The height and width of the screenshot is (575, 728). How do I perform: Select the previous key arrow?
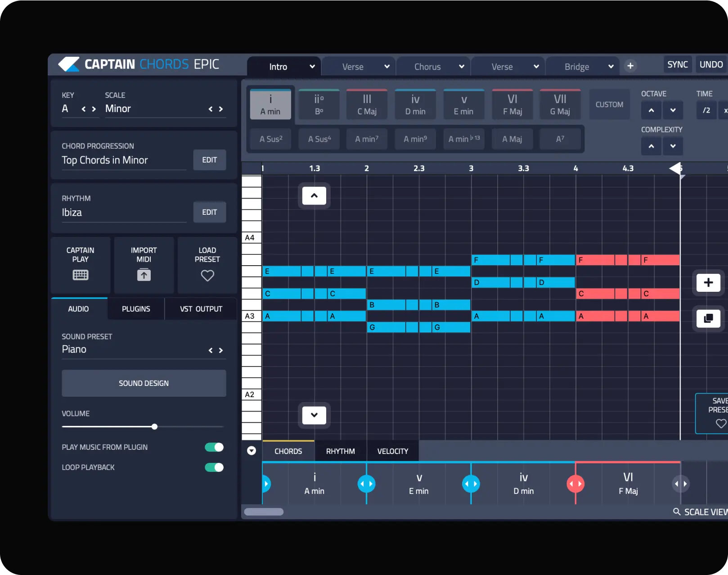(83, 109)
